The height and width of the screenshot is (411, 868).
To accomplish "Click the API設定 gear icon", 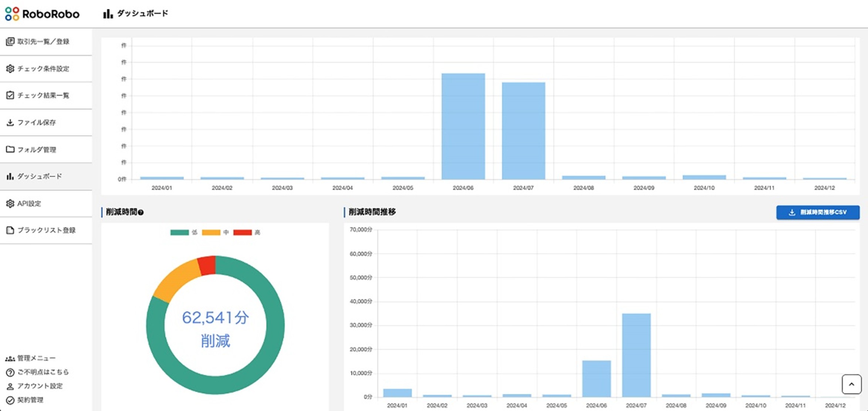I will (10, 203).
